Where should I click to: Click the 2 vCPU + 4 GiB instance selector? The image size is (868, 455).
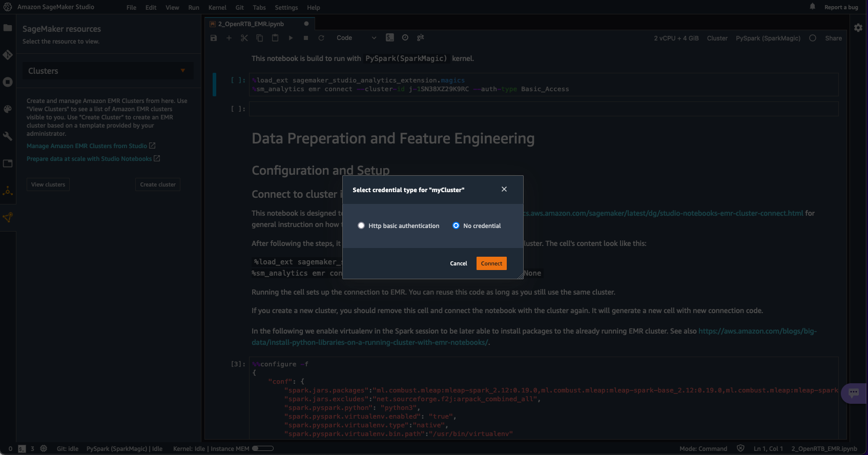676,38
